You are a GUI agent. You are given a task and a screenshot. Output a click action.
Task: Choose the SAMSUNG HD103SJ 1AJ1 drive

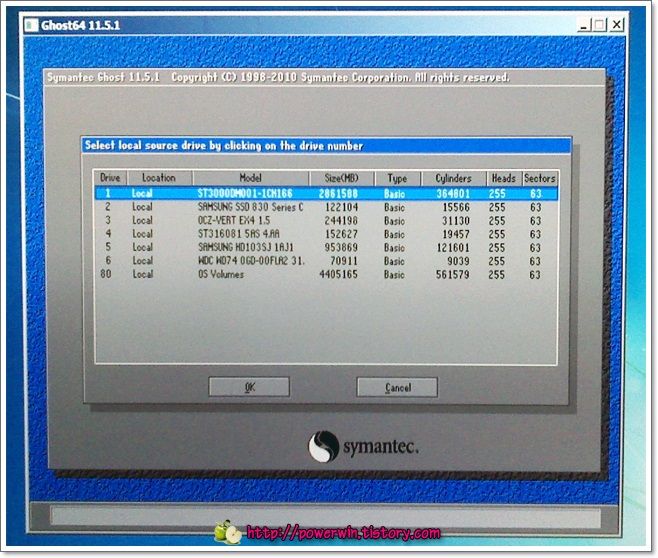point(326,247)
